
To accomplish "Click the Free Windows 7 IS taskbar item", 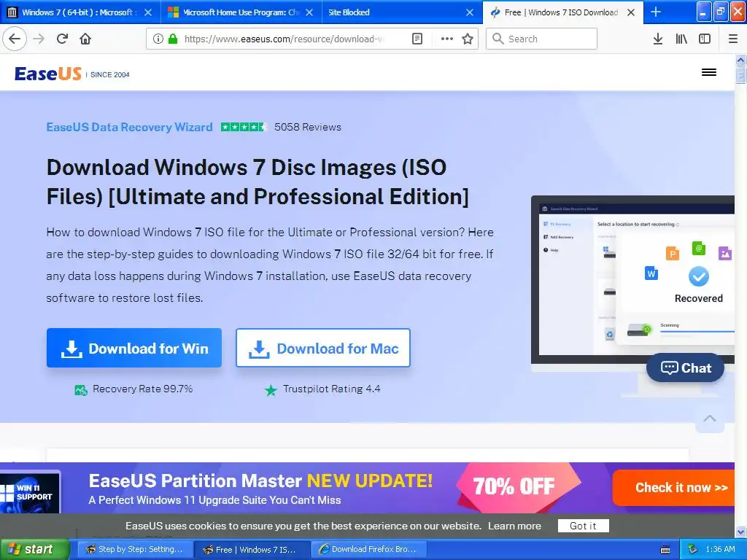I will click(252, 550).
